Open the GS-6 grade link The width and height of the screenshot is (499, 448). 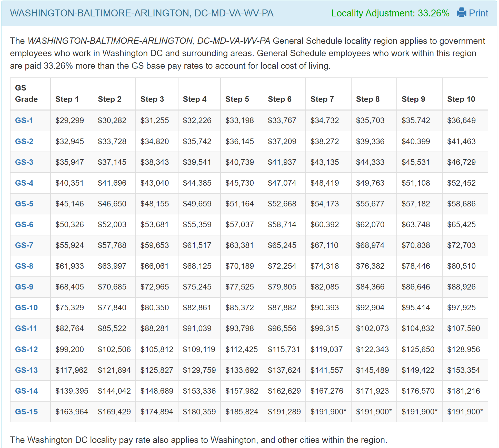point(24,224)
